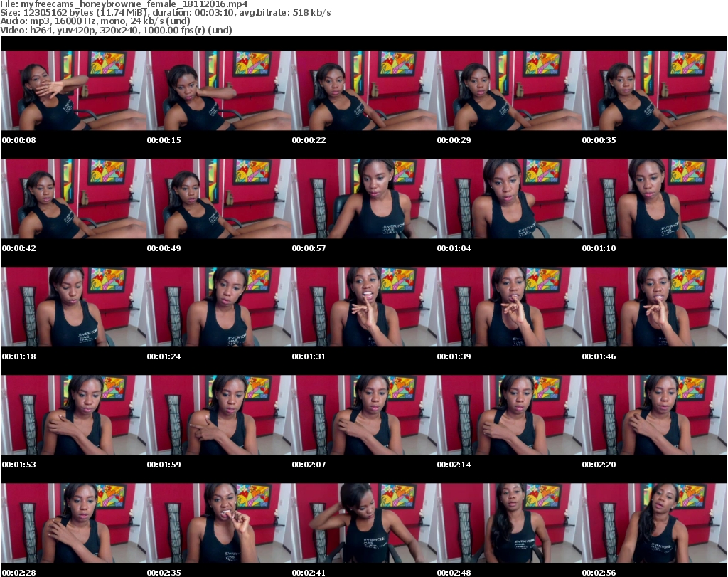Select the thumbnail frame at 00:01:53
The width and height of the screenshot is (728, 577).
(74, 415)
